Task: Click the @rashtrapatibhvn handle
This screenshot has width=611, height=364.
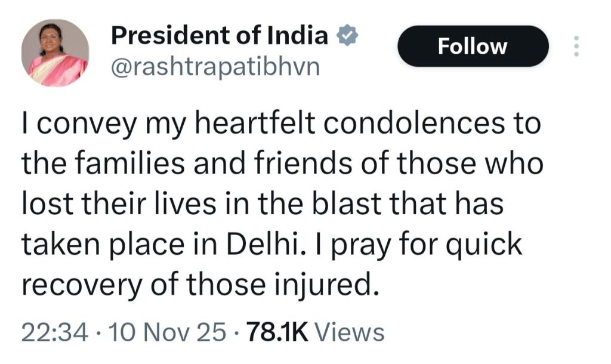Action: (x=215, y=67)
